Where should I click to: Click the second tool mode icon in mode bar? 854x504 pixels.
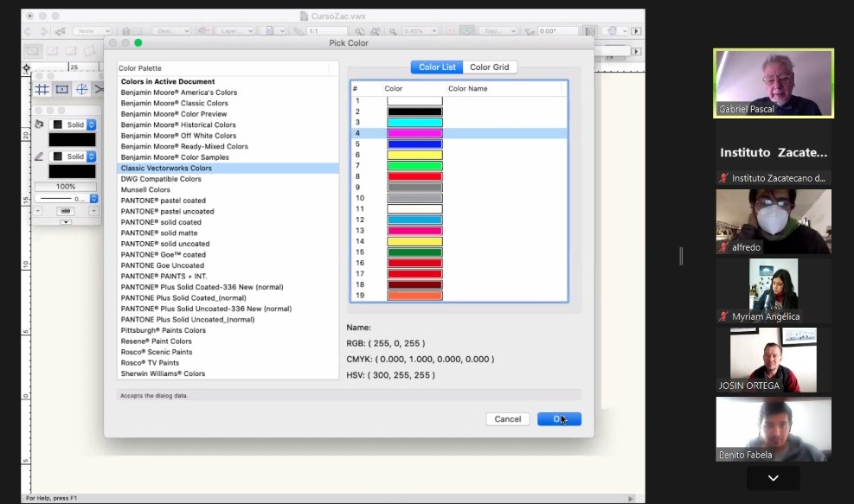pos(52,51)
